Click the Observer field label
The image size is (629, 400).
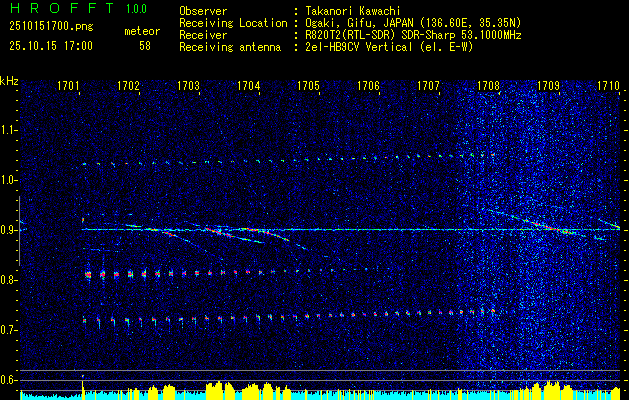point(203,11)
